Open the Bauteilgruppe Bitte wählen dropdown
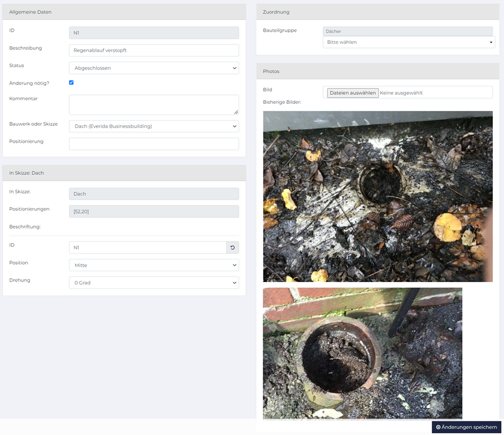Screen dimensions: 504x435 [409, 42]
